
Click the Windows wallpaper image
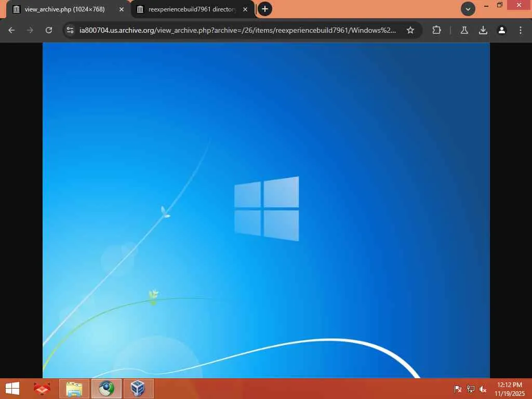266,210
